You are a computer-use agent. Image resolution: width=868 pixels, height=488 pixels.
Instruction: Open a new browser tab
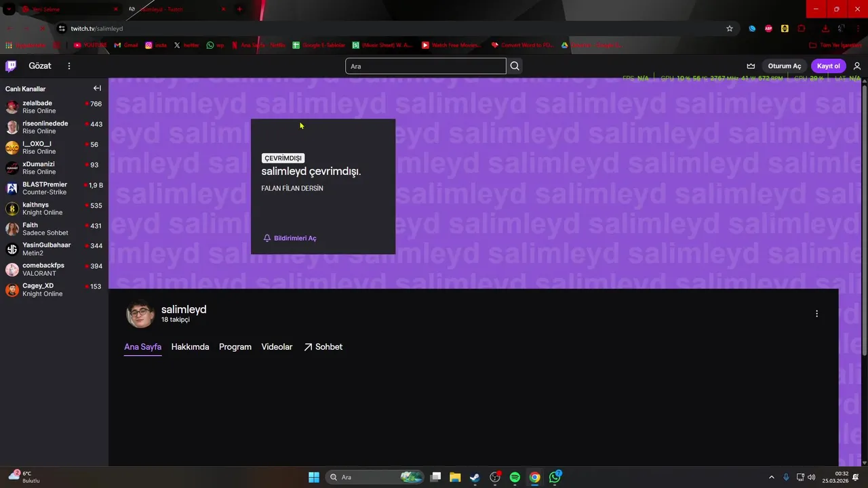coord(239,9)
